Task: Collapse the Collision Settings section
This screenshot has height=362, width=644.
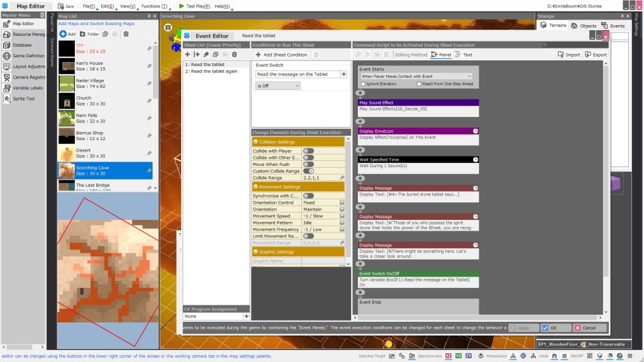Action: pyautogui.click(x=255, y=141)
